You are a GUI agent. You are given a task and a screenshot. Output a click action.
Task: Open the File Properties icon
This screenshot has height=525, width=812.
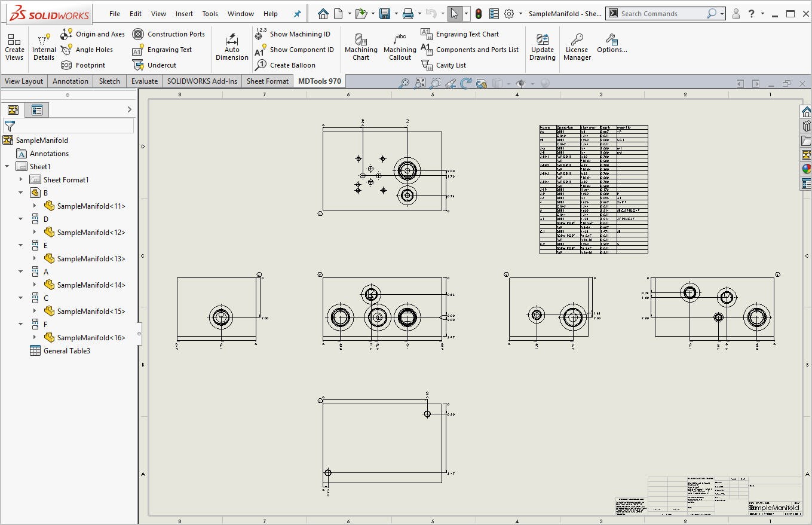494,13
